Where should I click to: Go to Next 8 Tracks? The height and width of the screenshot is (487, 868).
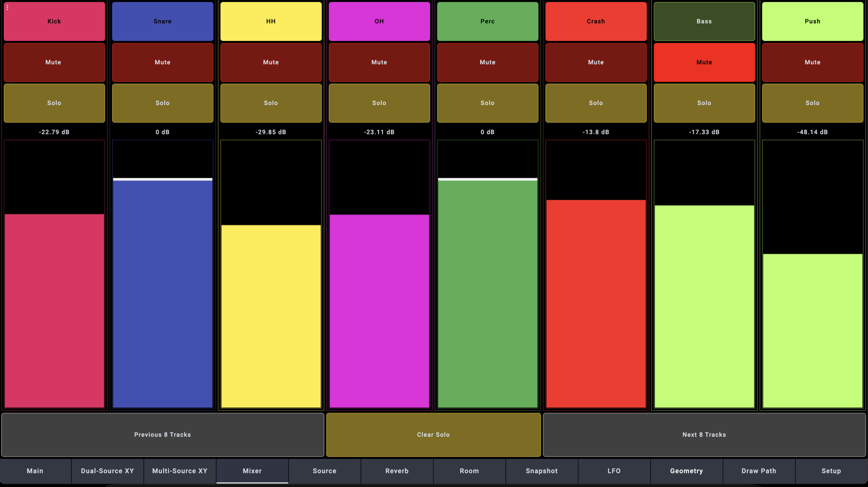pos(704,434)
